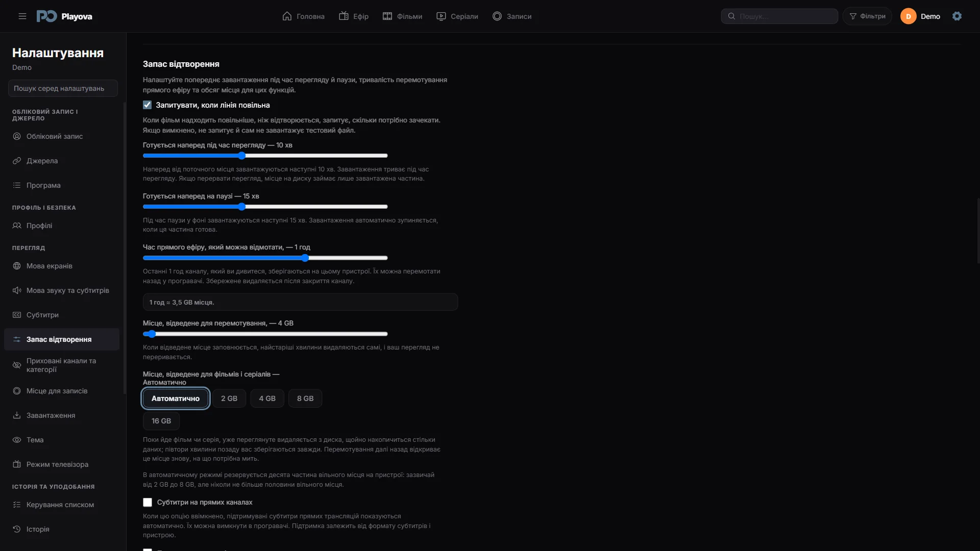The width and height of the screenshot is (980, 551).
Task: Go to Ефір tab
Action: point(354,16)
